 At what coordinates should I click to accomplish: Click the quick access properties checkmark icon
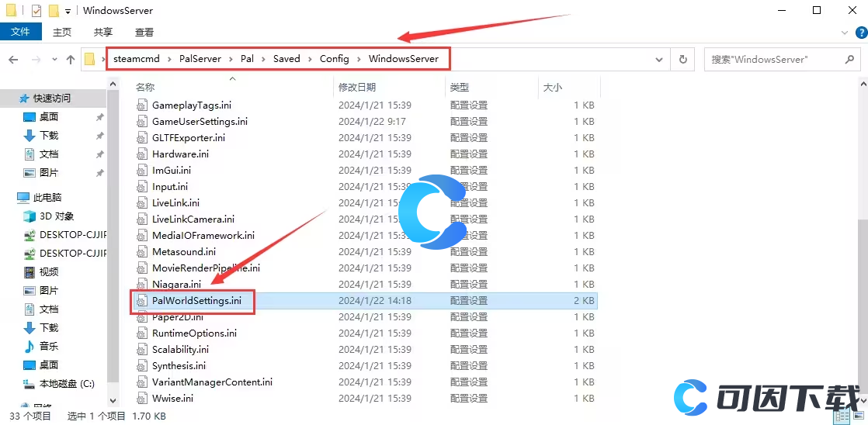point(36,11)
